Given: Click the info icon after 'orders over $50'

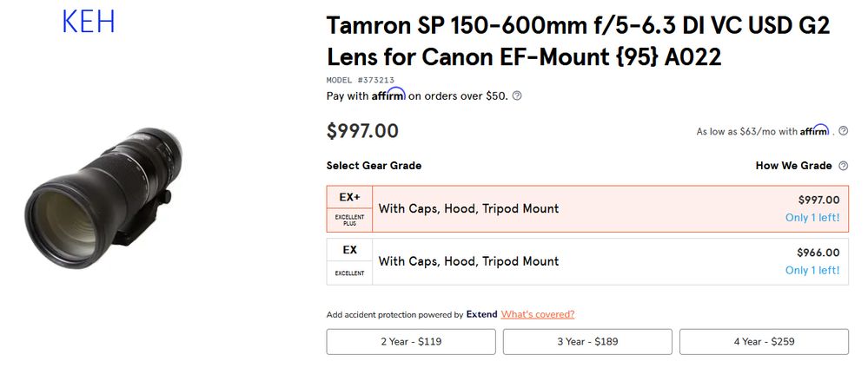Looking at the screenshot, I should pyautogui.click(x=517, y=96).
